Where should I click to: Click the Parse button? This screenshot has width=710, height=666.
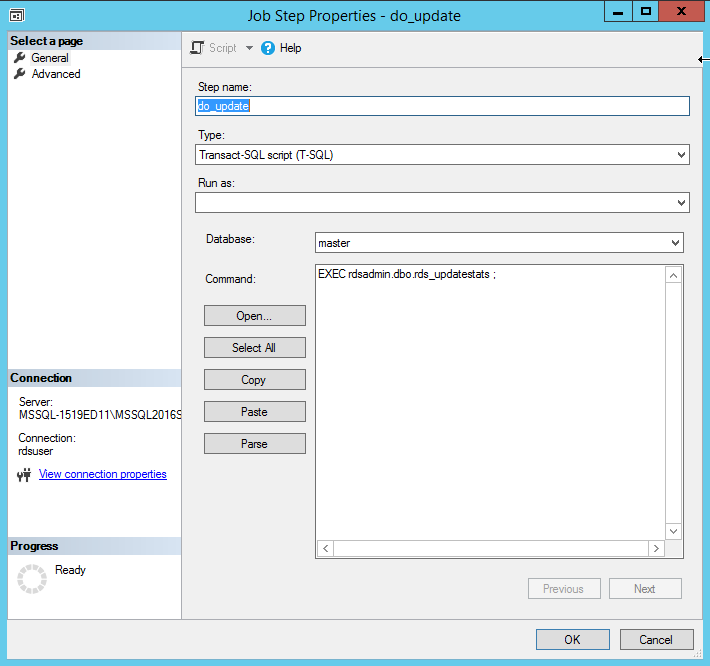(x=254, y=444)
